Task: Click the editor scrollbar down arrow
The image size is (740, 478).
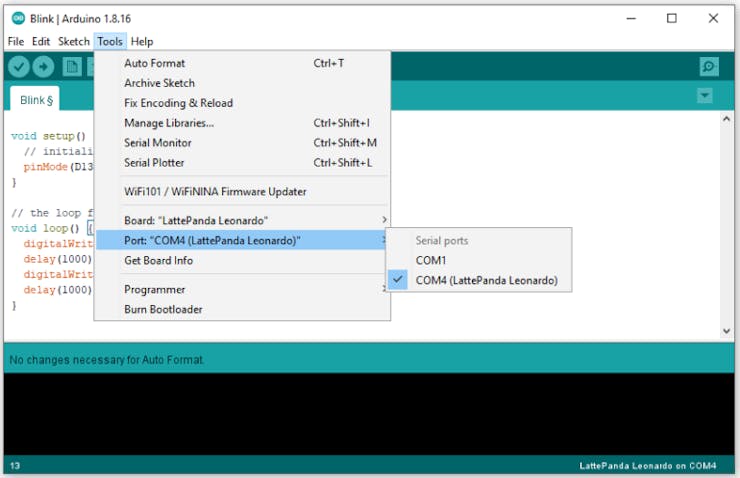Action: coord(727,331)
